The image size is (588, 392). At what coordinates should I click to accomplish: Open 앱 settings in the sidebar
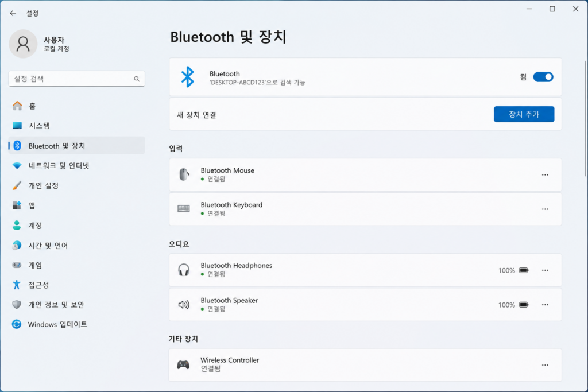[76, 205]
